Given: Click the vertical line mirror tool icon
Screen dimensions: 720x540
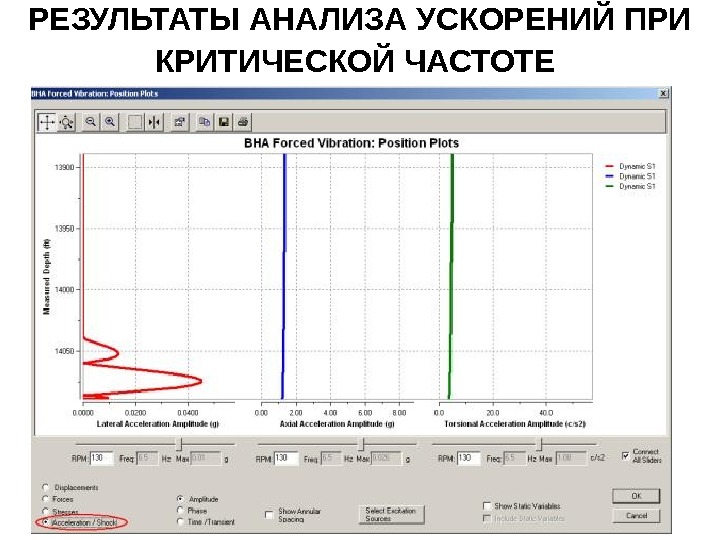Looking at the screenshot, I should click(154, 122).
